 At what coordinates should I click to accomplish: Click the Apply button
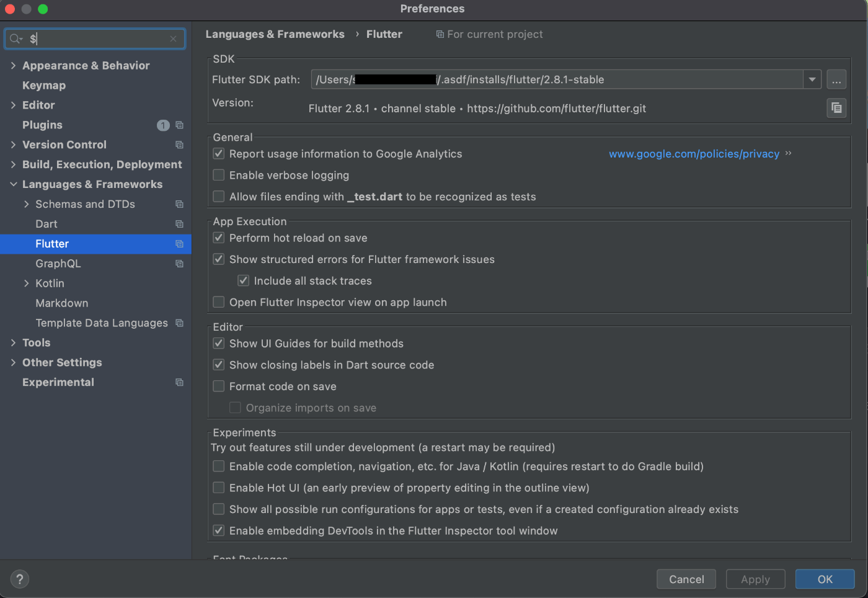[x=755, y=579]
